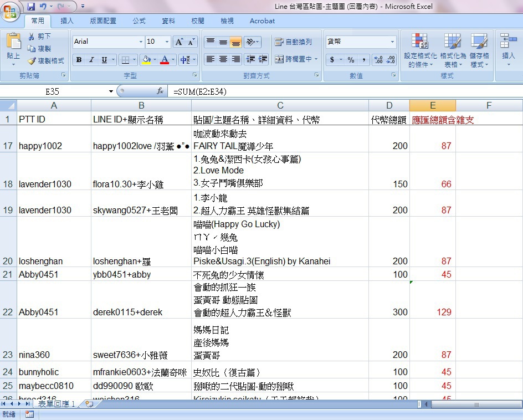This screenshot has width=523, height=420.
Task: Merge and center cells (跨欄置中)
Action: tap(293, 59)
